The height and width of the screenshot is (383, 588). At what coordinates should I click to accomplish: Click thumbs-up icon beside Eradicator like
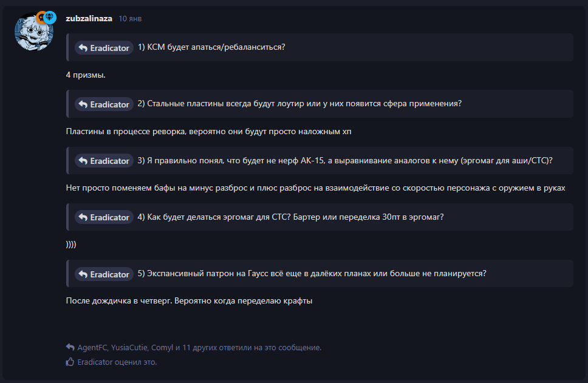[x=70, y=362]
